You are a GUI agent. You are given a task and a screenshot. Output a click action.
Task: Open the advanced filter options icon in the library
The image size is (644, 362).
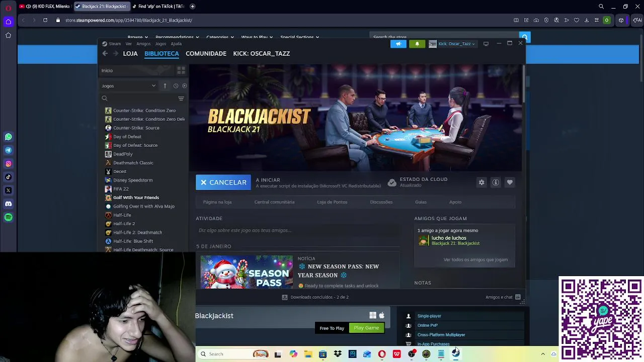181,99
